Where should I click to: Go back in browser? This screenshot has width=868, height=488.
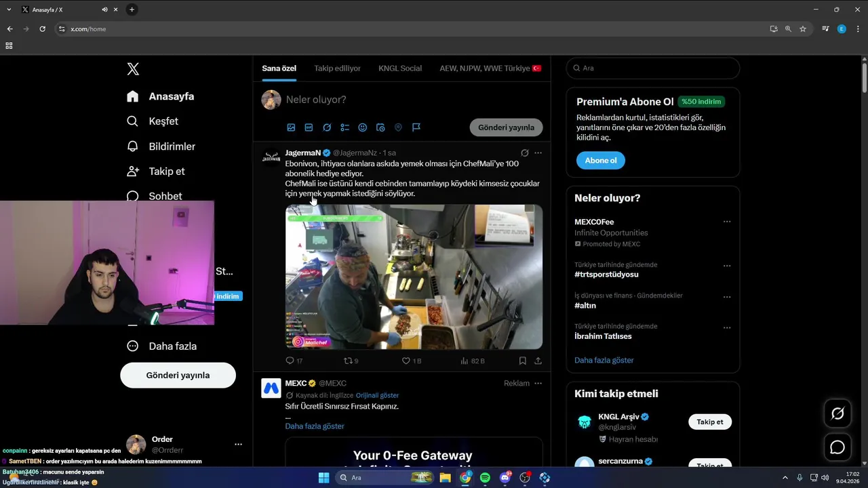coord(9,29)
